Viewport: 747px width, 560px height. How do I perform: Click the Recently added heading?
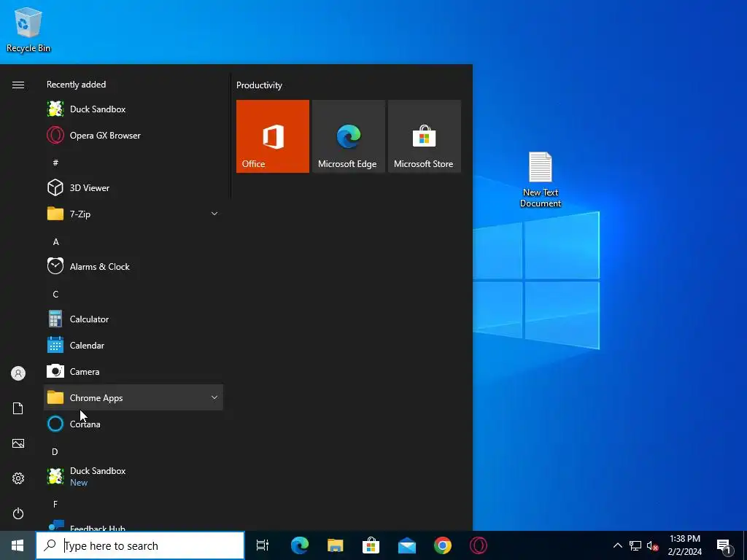(x=76, y=85)
